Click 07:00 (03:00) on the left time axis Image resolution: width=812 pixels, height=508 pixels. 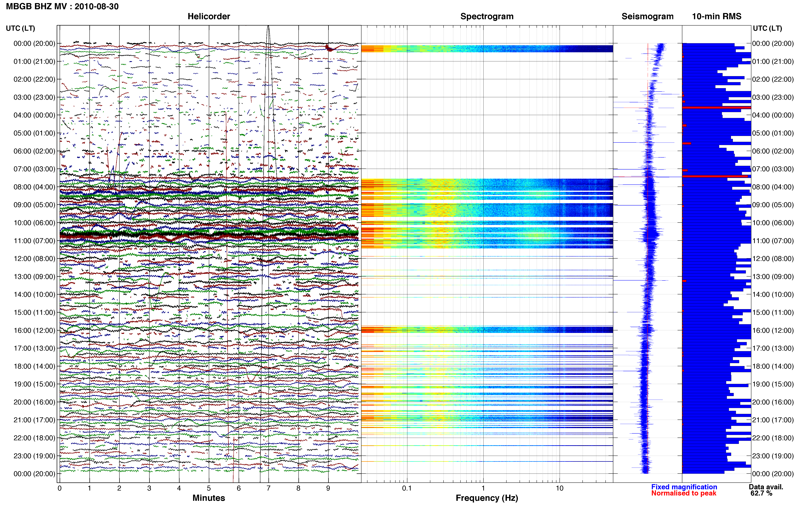coord(34,169)
